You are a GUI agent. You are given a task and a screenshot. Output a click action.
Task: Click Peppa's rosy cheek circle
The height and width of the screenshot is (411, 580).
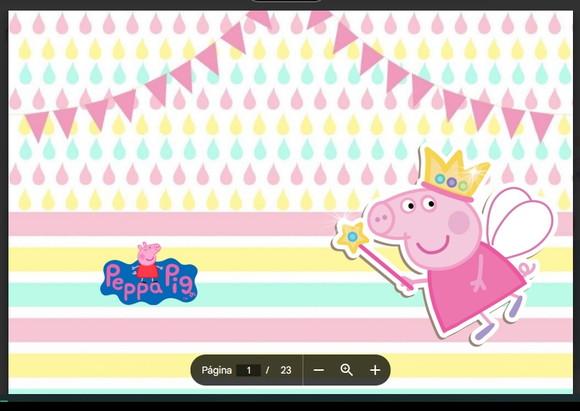tap(458, 222)
